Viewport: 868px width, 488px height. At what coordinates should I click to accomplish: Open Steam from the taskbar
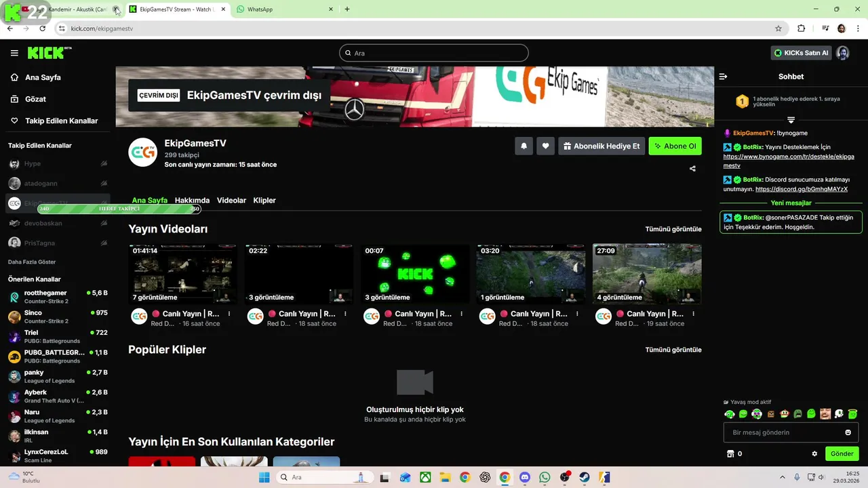pyautogui.click(x=584, y=477)
